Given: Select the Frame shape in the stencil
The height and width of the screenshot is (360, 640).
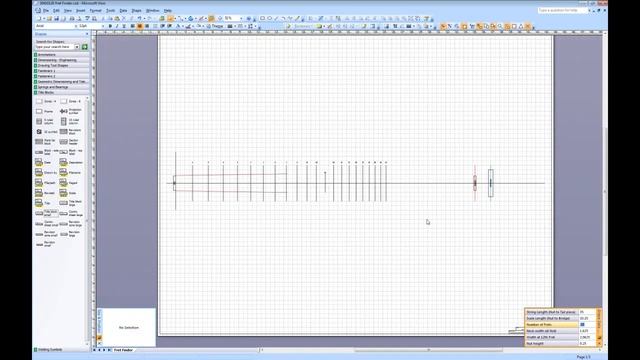Looking at the screenshot, I should [44, 111].
